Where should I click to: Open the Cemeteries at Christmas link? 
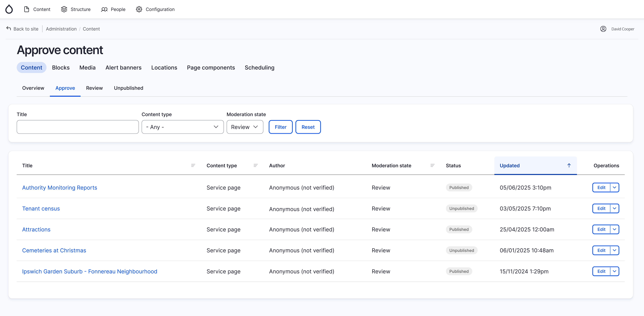(x=54, y=250)
